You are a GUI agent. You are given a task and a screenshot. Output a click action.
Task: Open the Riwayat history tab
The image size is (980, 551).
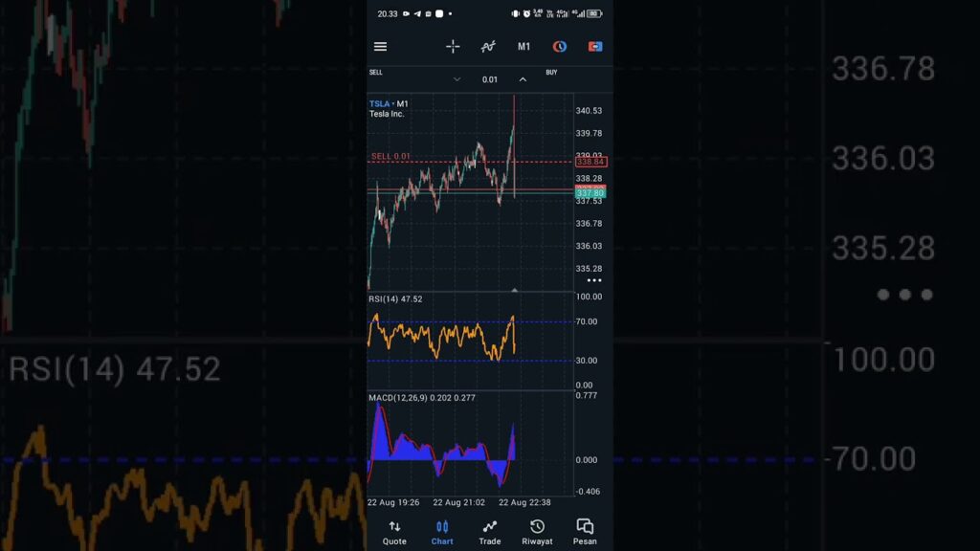pyautogui.click(x=537, y=533)
